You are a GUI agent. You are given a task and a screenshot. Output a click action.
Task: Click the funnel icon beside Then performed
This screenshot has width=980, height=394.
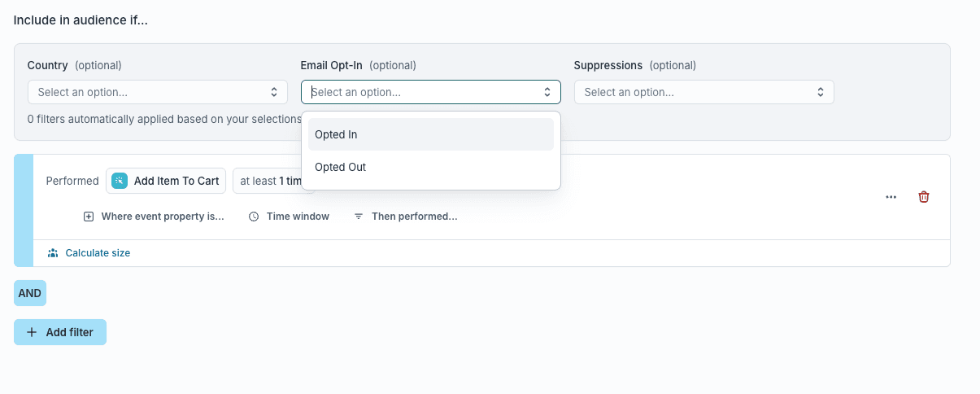click(359, 217)
